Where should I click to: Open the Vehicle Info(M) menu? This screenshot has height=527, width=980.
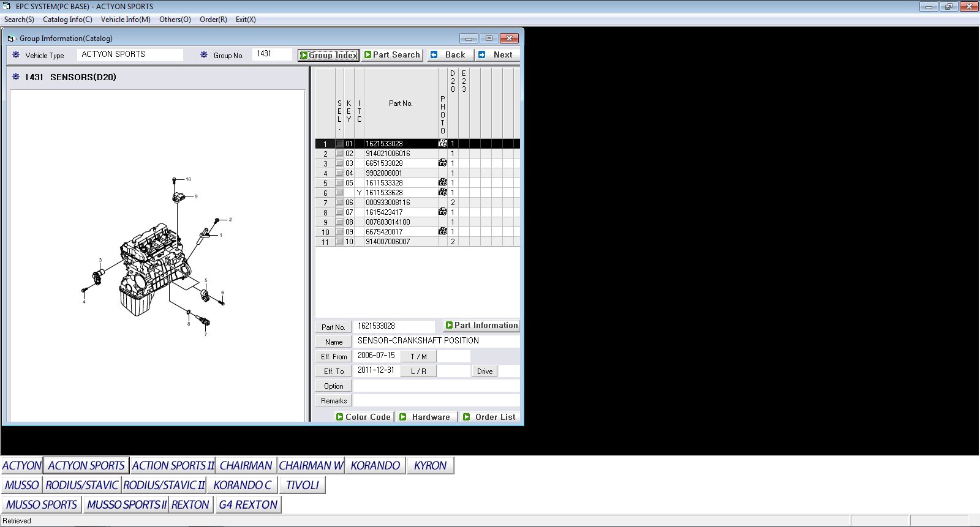126,20
